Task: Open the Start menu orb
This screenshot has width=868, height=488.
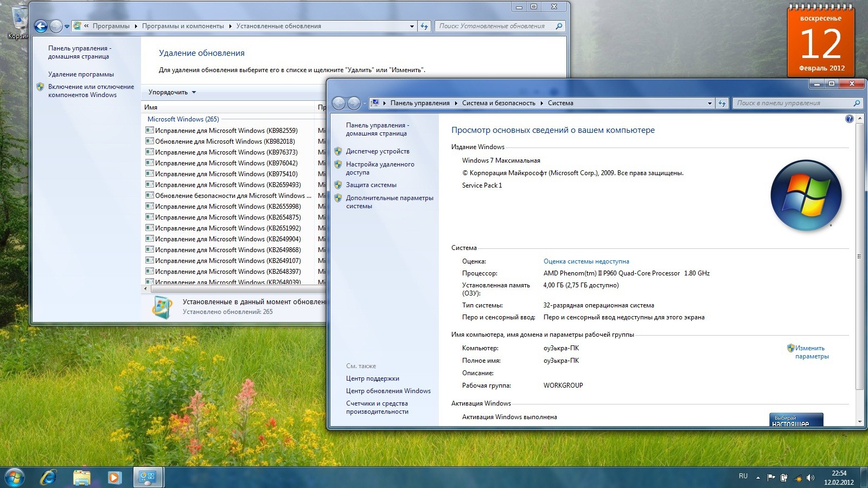Action: [x=14, y=478]
